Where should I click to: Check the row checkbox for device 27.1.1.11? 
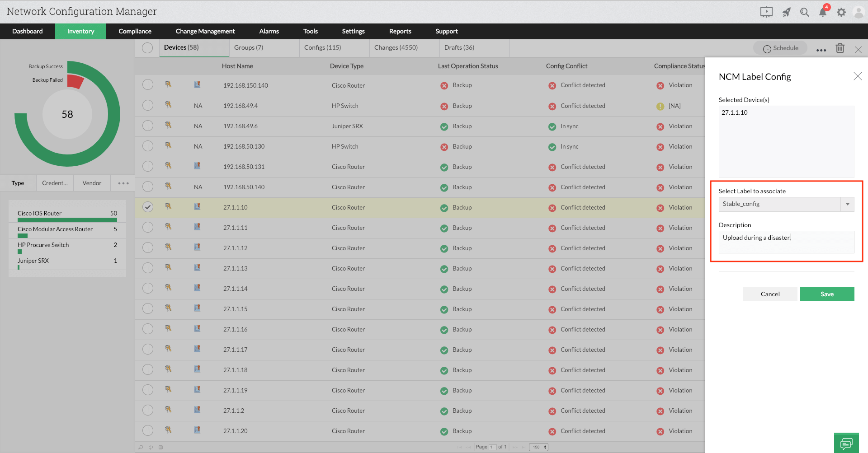point(147,227)
